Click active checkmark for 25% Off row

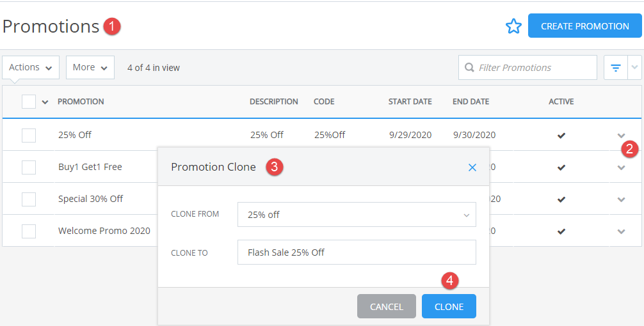(561, 136)
